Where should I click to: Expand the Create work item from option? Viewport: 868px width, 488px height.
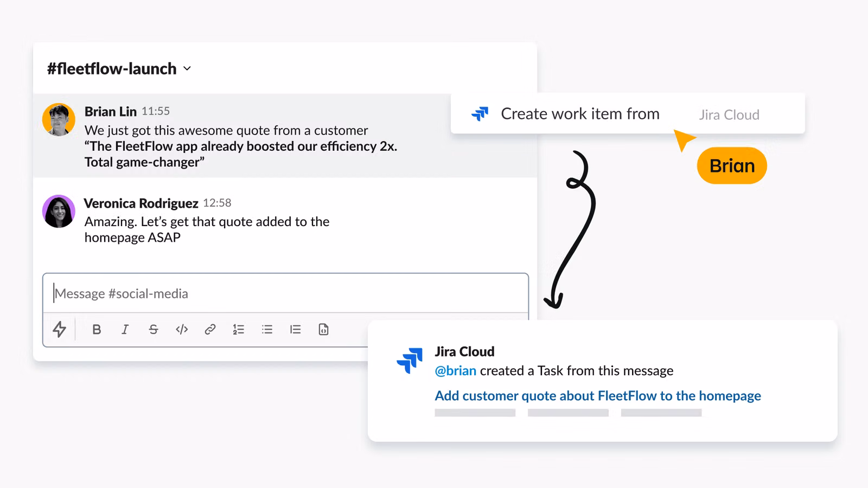tap(580, 114)
